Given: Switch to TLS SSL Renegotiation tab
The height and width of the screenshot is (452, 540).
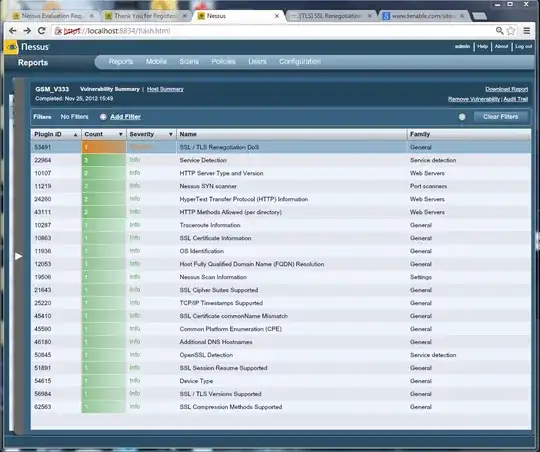Looking at the screenshot, I should pyautogui.click(x=331, y=16).
